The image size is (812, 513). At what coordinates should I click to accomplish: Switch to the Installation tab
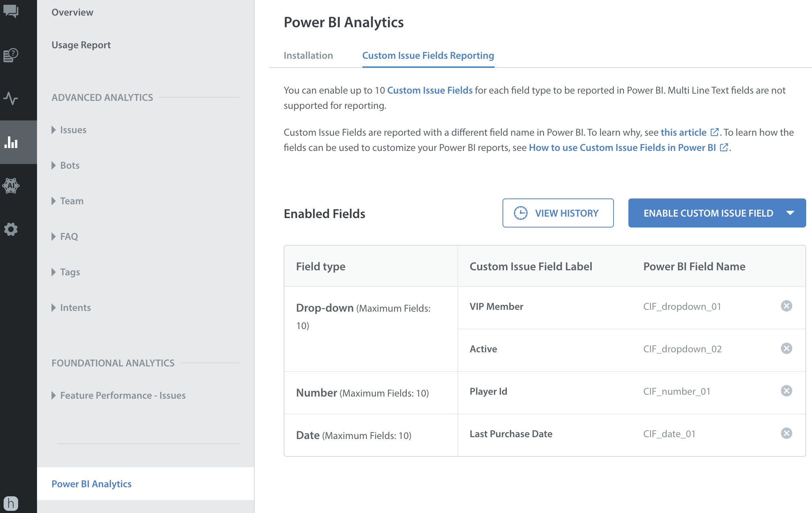click(308, 56)
